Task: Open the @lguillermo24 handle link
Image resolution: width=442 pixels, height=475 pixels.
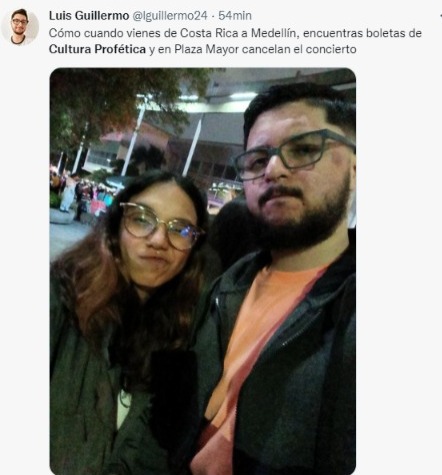Action: click(170, 16)
